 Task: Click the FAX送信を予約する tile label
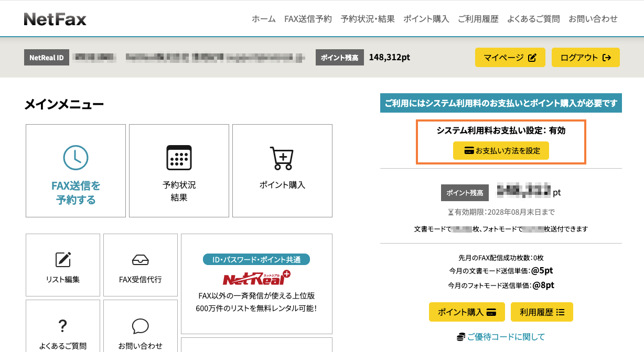tap(76, 193)
